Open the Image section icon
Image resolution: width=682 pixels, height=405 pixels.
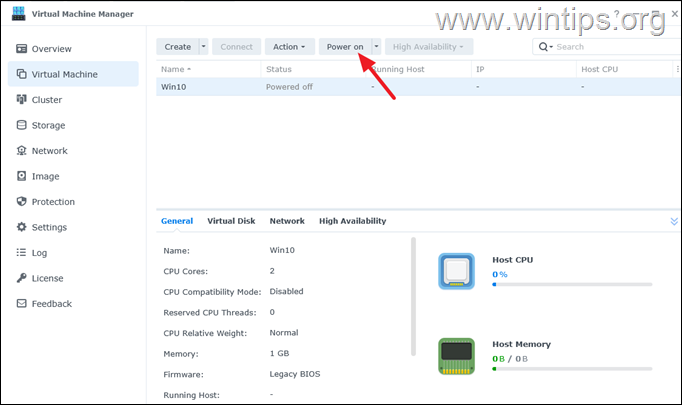22,176
